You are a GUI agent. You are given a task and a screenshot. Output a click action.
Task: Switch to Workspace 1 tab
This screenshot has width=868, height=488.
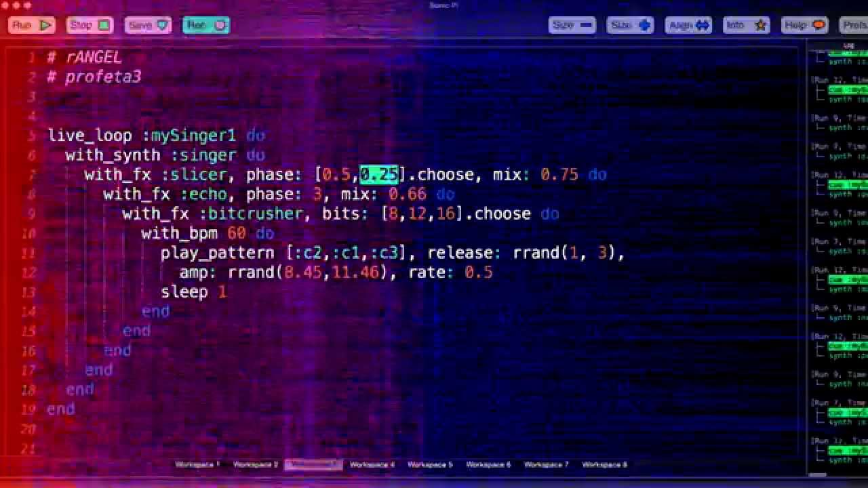[x=197, y=465]
